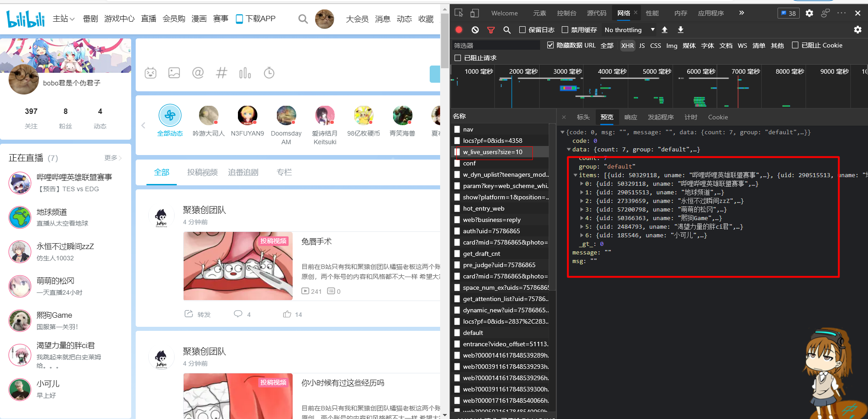Click the emoji icon in post composer
Screen dimensions: 868x419
pyautogui.click(x=151, y=73)
